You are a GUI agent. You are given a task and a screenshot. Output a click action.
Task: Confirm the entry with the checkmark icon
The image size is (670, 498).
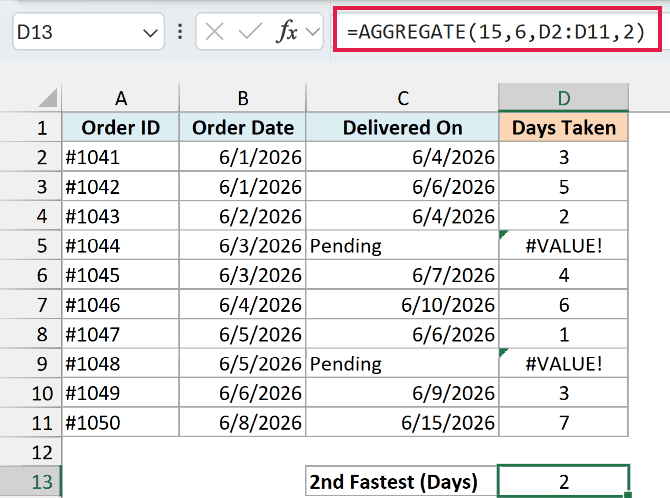click(x=250, y=32)
